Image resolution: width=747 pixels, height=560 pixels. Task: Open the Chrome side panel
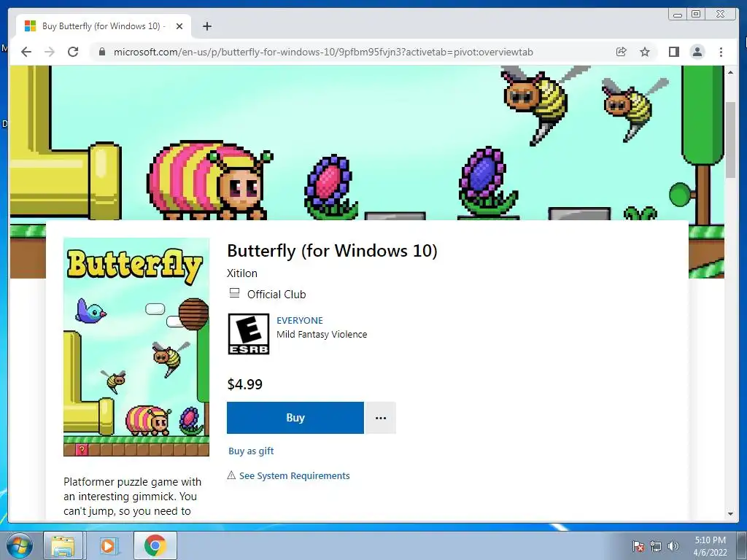pos(673,52)
